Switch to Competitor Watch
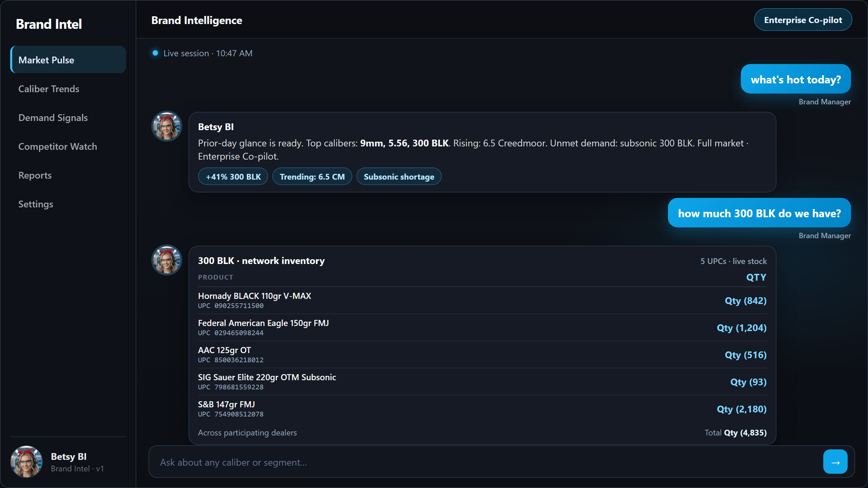 click(x=68, y=146)
